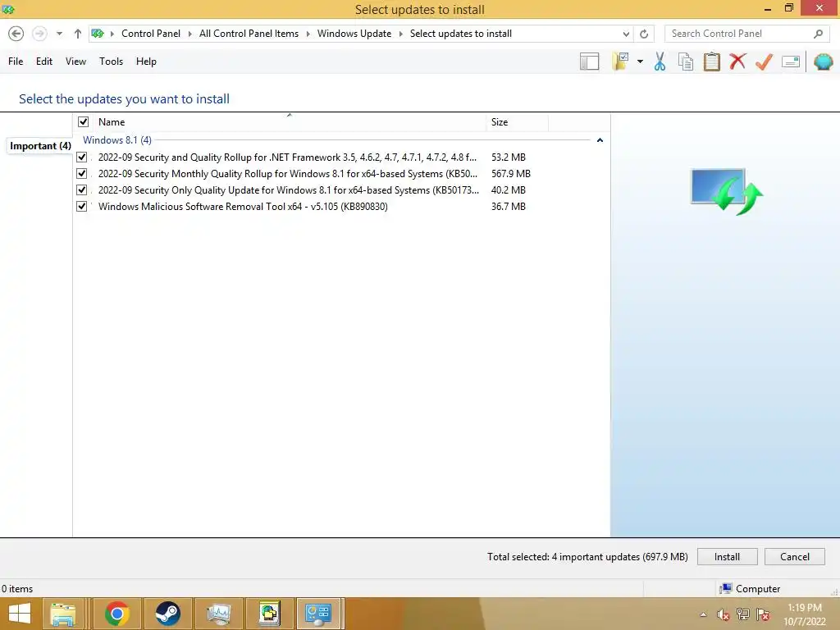Click the Paste clipboard icon
This screenshot has height=630, width=840.
coord(711,62)
